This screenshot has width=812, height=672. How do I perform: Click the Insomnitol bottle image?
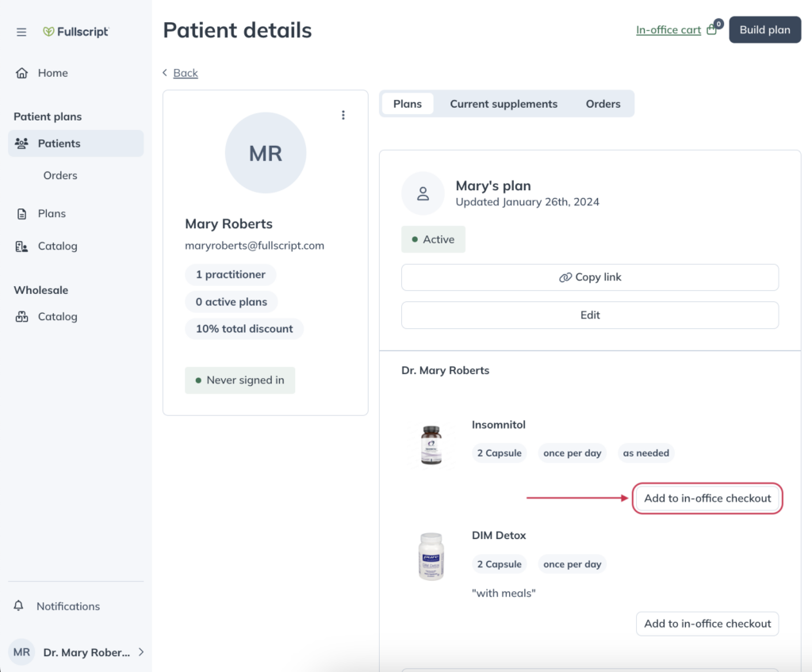tap(431, 445)
